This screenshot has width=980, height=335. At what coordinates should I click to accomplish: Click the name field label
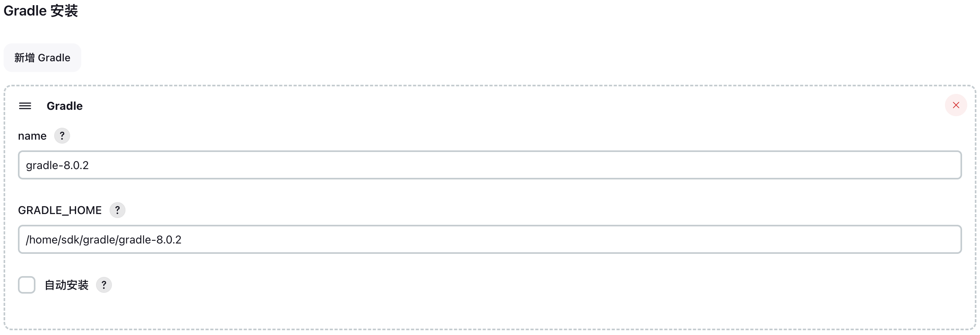coord(32,136)
